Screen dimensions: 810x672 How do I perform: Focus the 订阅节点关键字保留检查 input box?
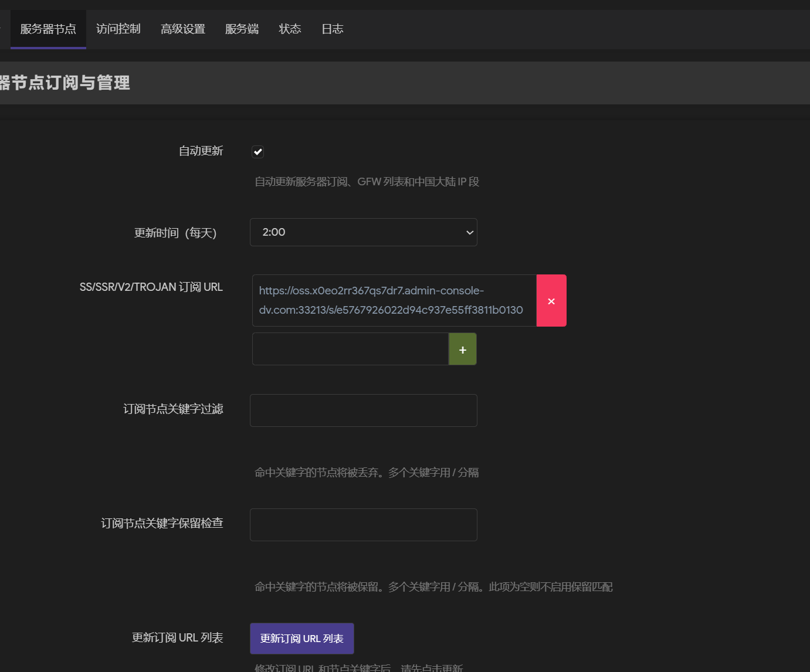point(364,525)
